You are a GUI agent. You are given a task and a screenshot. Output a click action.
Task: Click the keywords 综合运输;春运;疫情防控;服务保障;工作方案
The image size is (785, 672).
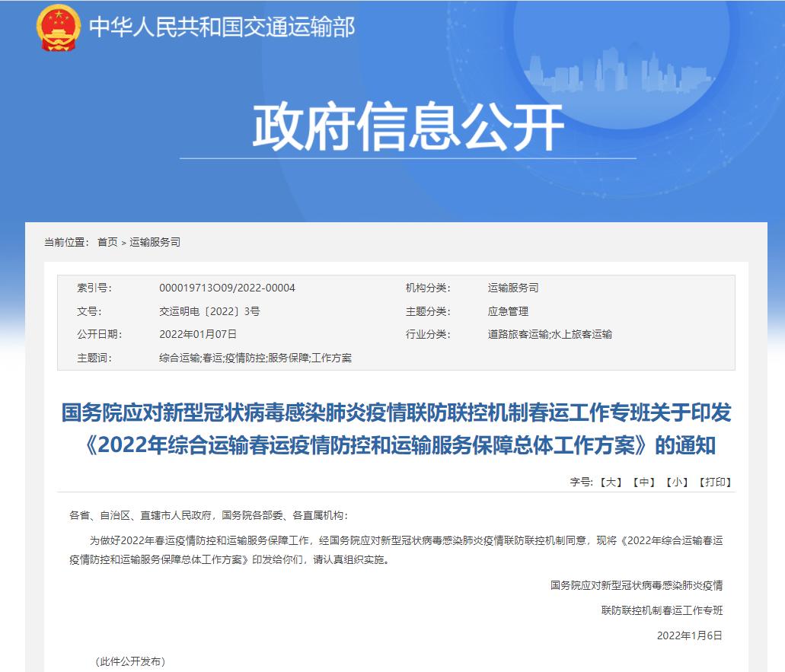(x=255, y=358)
